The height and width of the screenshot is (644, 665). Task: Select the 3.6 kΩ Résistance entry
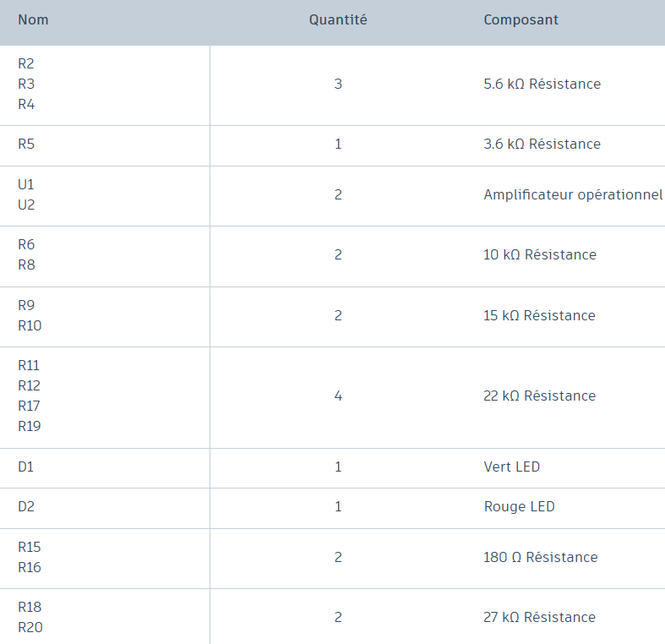click(542, 144)
